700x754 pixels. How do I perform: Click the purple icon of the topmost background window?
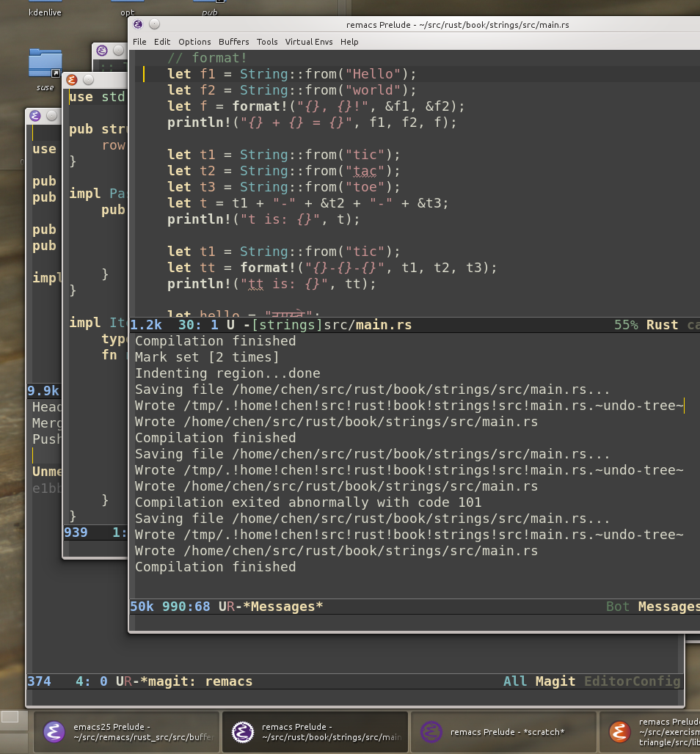[102, 51]
